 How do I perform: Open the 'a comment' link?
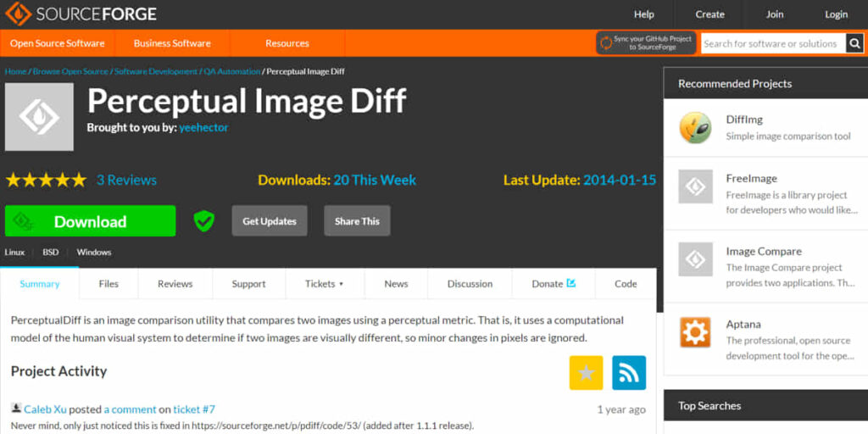pos(130,409)
